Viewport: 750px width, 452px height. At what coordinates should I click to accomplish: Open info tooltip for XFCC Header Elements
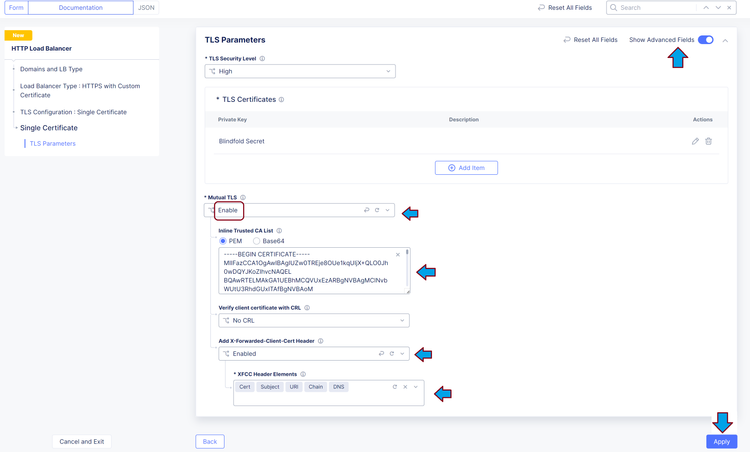[303, 374]
